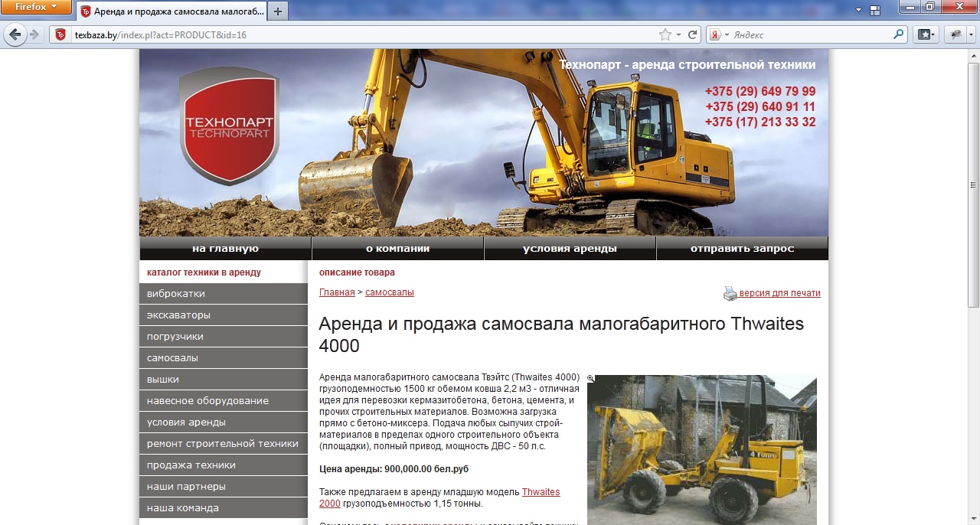This screenshot has height=525, width=980.
Task: Open URL history dropdown next to star
Action: [x=678, y=35]
